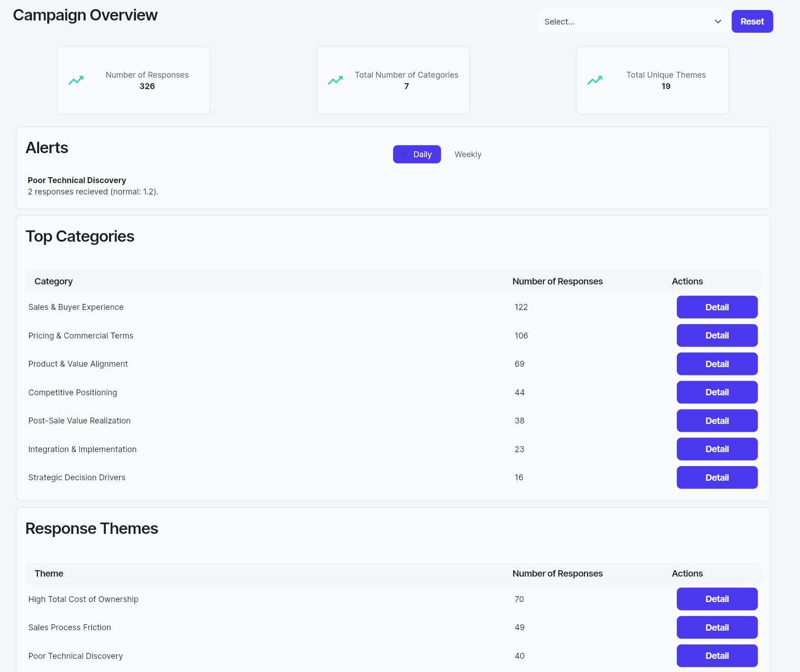Open Detail for High Total Cost of Ownership theme
The height and width of the screenshot is (672, 800).
pyautogui.click(x=717, y=599)
